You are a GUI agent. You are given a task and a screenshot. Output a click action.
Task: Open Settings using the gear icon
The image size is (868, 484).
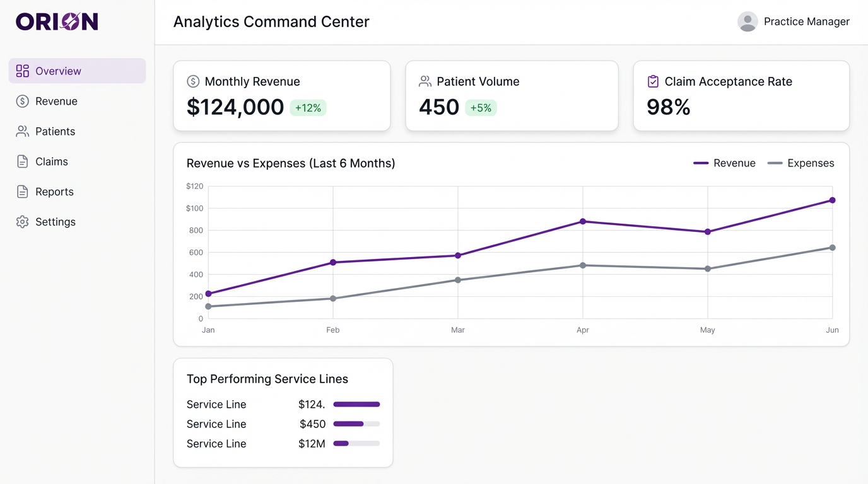(22, 222)
